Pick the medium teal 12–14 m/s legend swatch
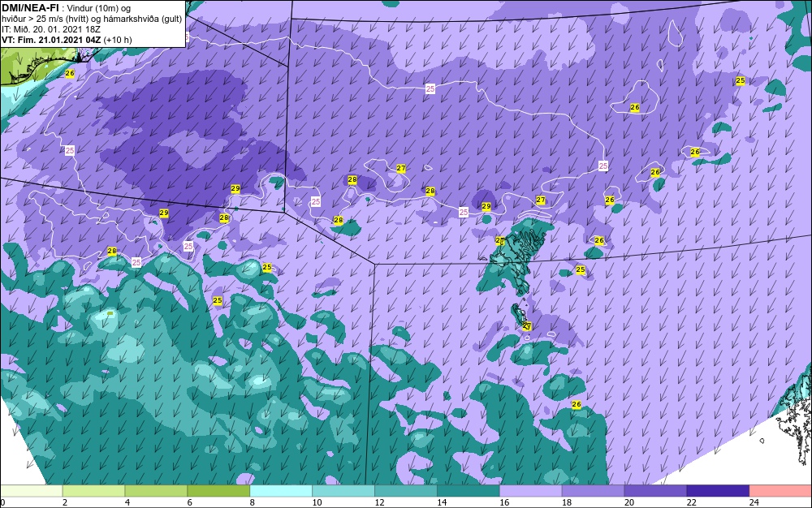 [x=405, y=491]
